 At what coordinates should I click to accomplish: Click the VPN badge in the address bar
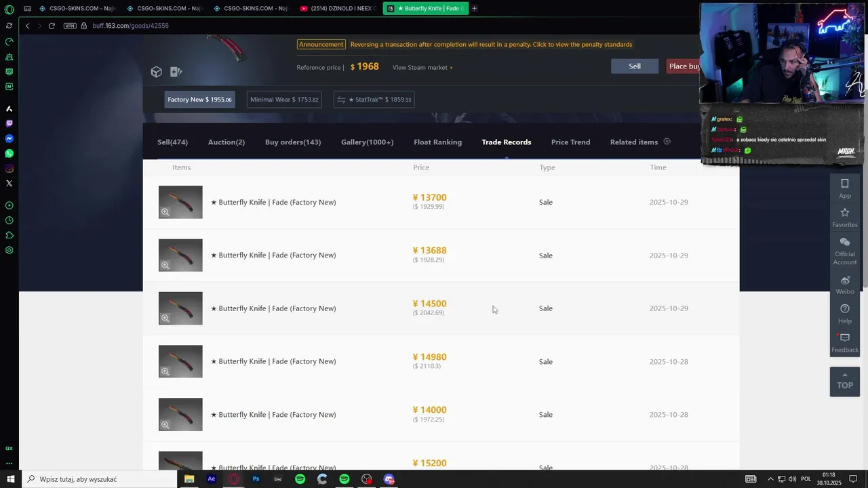click(70, 26)
